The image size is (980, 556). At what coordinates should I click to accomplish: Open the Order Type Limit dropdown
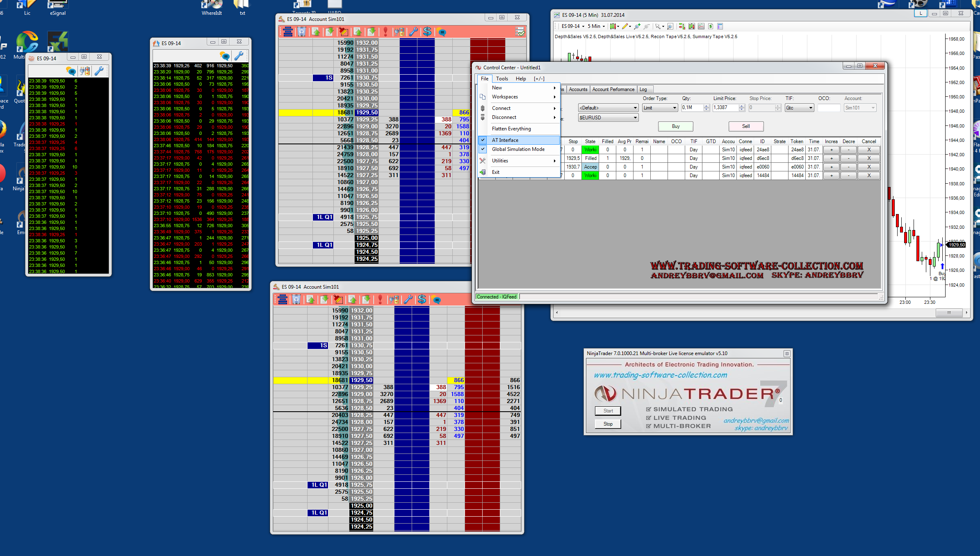(x=659, y=108)
